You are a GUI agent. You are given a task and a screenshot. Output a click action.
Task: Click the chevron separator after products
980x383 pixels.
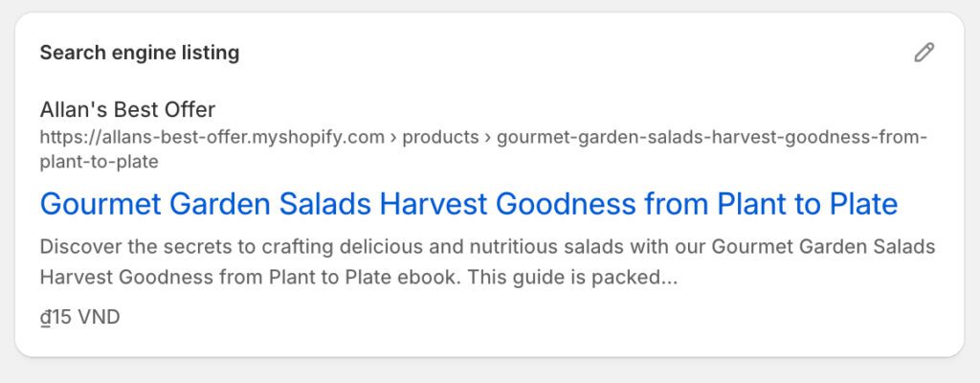coord(487,137)
